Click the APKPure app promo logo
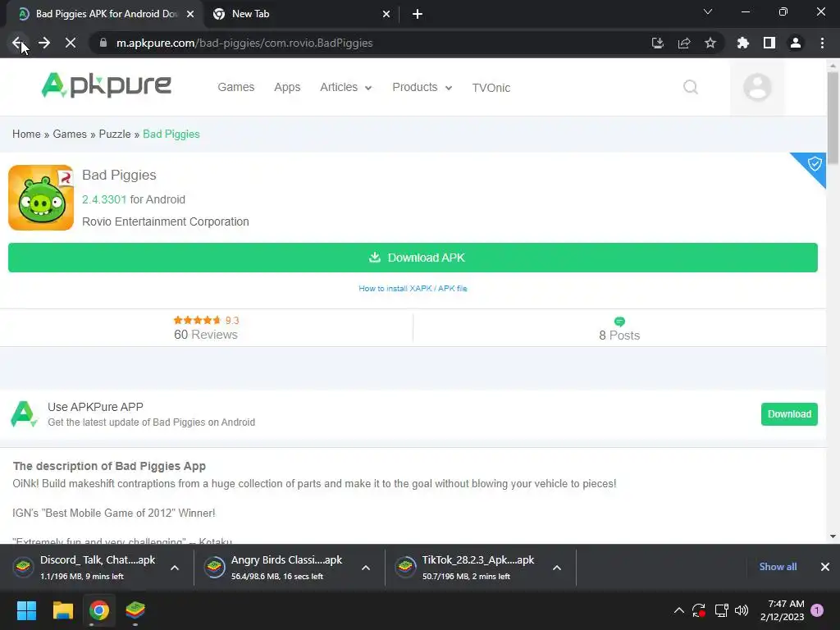 (24, 414)
